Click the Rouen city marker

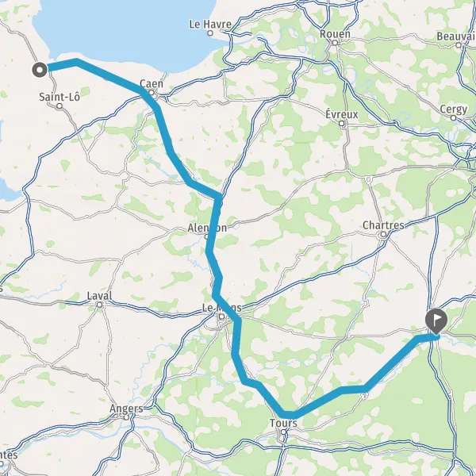point(335,43)
